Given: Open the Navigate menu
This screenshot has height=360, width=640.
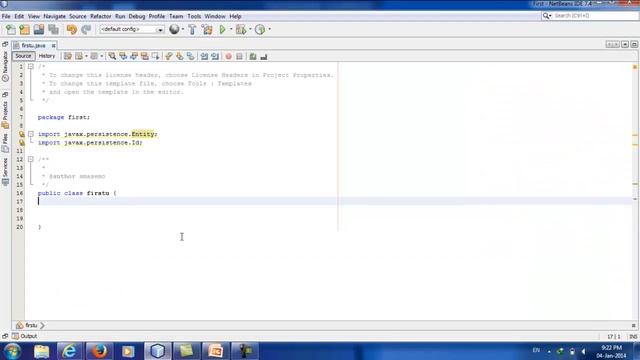Looking at the screenshot, I should click(55, 16).
